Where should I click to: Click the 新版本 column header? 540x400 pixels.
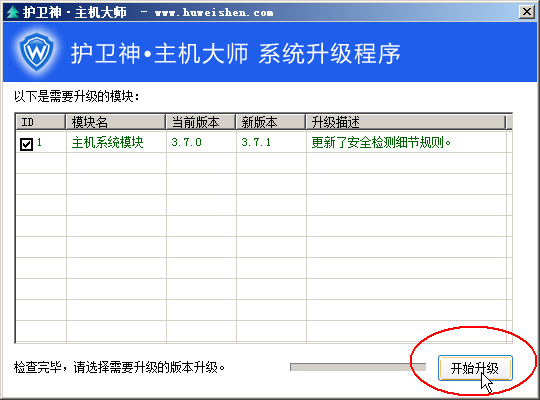tap(271, 122)
